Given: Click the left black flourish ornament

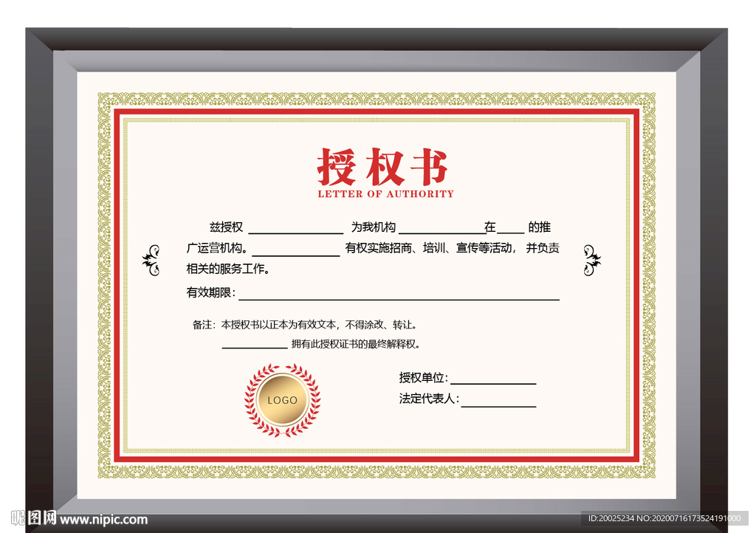Looking at the screenshot, I should coord(151,261).
